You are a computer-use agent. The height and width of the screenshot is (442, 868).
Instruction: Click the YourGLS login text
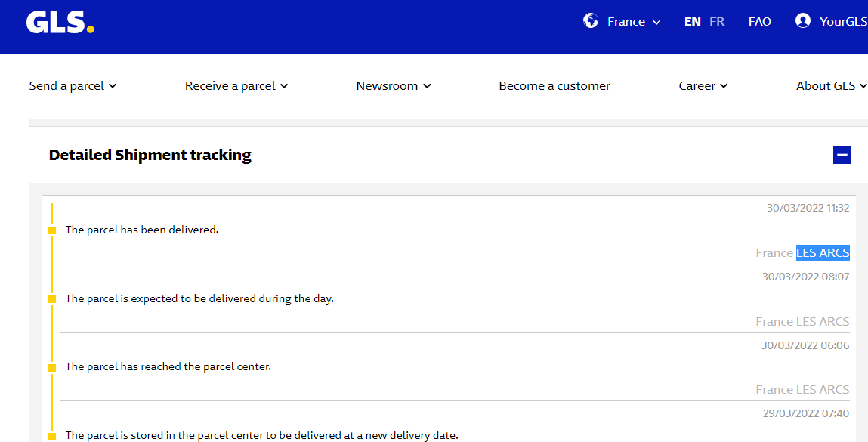(842, 22)
